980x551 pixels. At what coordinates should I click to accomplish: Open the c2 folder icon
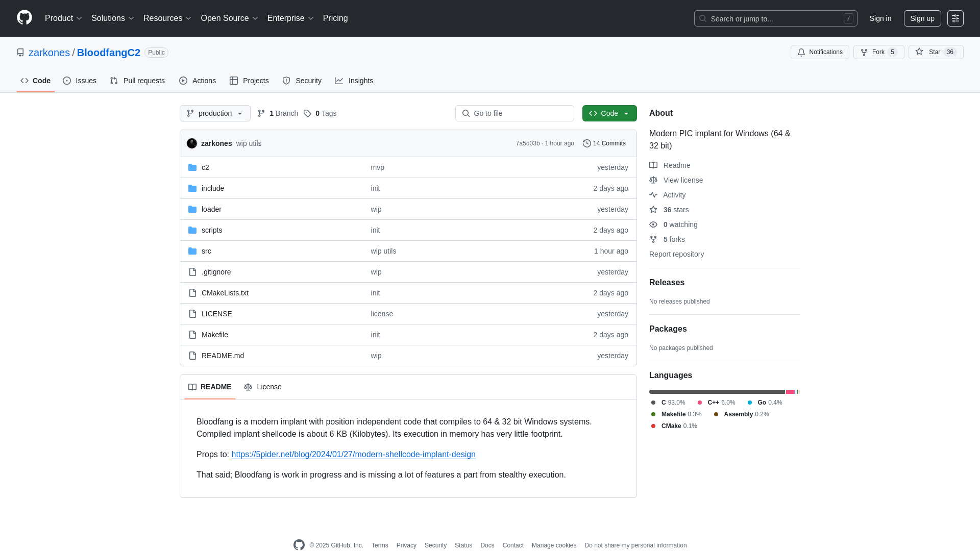coord(192,167)
